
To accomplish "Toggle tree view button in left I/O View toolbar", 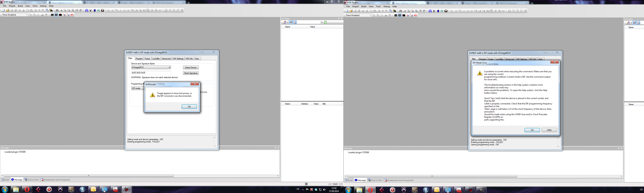I will click(x=291, y=23).
